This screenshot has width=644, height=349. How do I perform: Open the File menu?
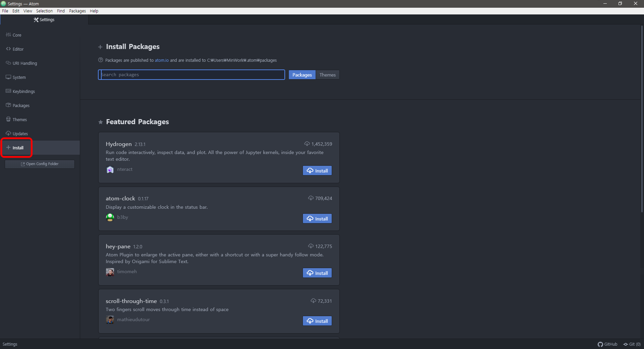(5, 11)
